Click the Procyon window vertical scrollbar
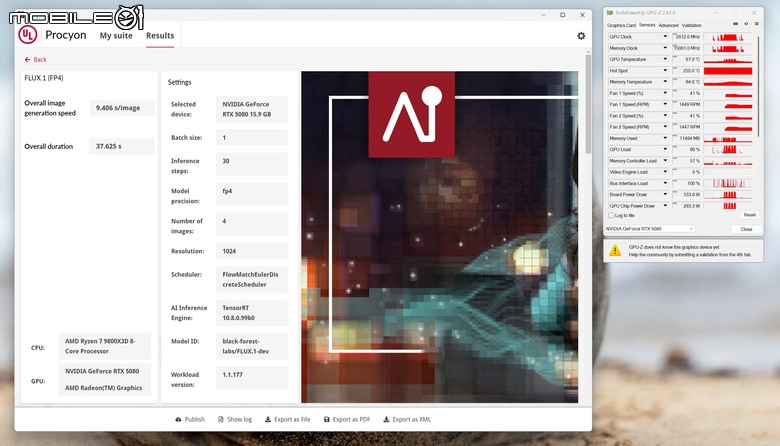The height and width of the screenshot is (446, 780). (x=588, y=104)
